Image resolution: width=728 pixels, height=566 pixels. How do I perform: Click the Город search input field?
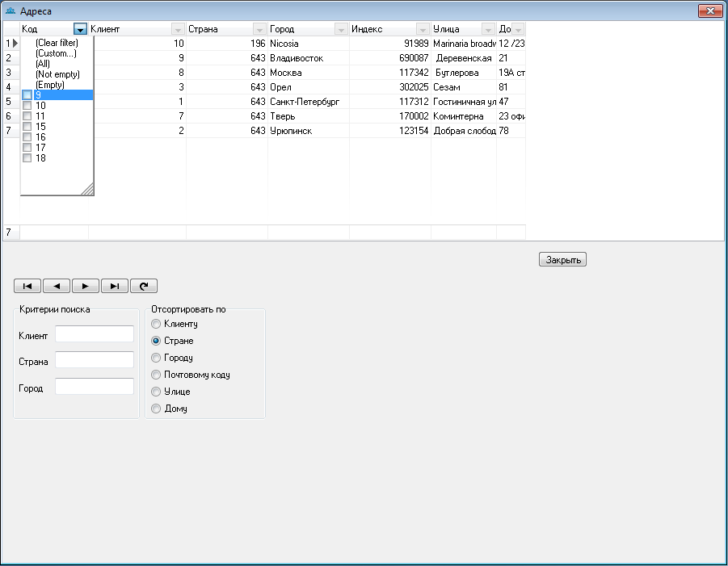(x=95, y=387)
